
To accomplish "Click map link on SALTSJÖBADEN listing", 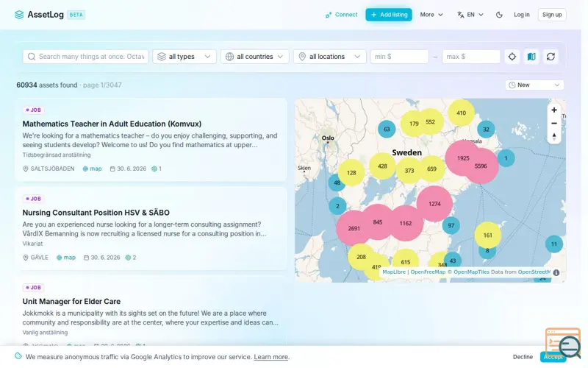I will coord(93,169).
